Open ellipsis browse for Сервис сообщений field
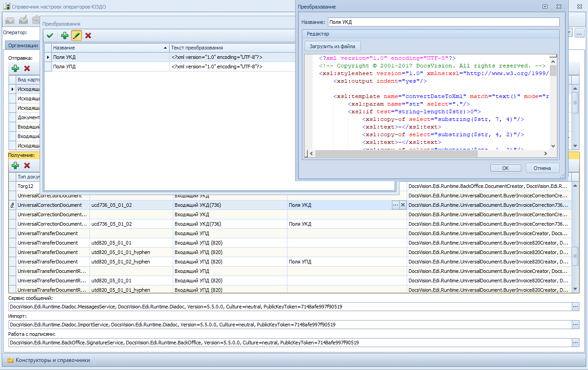The width and height of the screenshot is (588, 370). pyautogui.click(x=575, y=307)
